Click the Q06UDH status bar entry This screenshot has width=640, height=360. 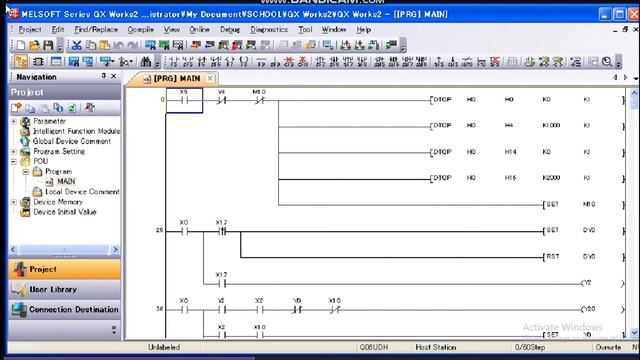(373, 347)
